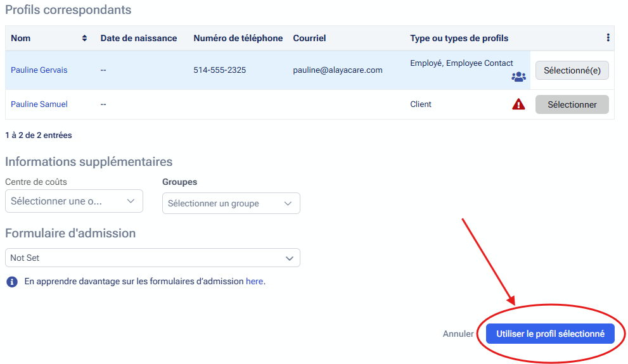
Task: Click the 'Client' profile type cell
Action: pyautogui.click(x=421, y=104)
